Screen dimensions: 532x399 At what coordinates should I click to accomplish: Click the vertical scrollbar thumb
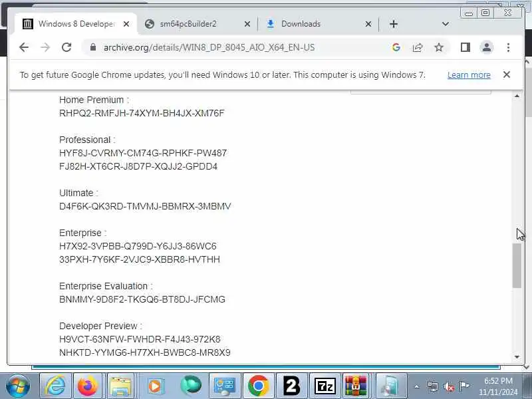(x=517, y=265)
